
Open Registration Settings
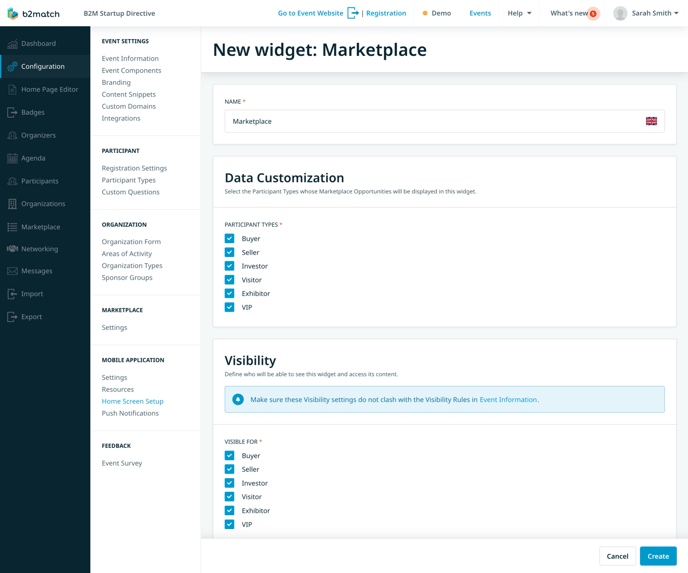[134, 168]
